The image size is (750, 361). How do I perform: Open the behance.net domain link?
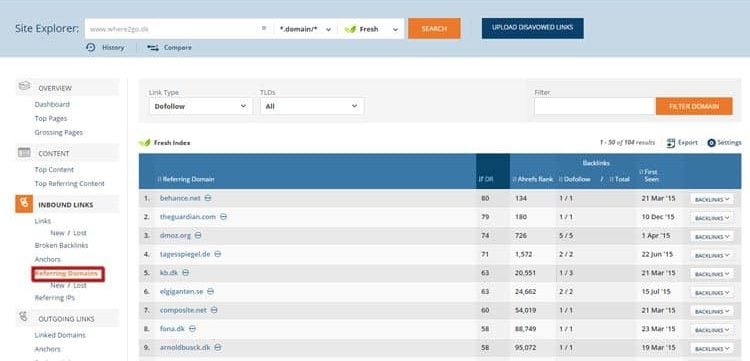180,198
